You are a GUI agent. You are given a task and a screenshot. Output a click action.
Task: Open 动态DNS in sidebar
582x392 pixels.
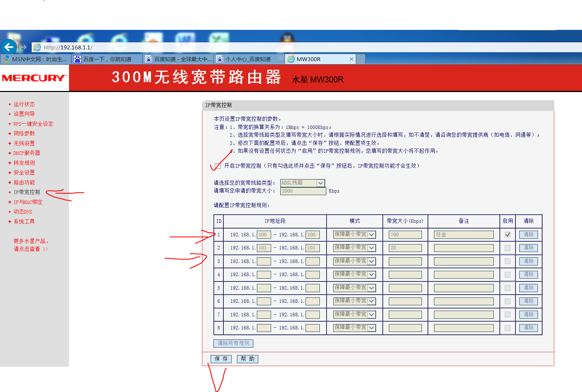click(x=23, y=211)
